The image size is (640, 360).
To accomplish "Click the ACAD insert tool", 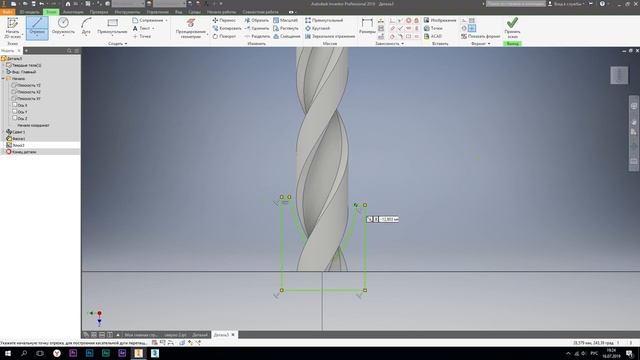I will tap(433, 36).
